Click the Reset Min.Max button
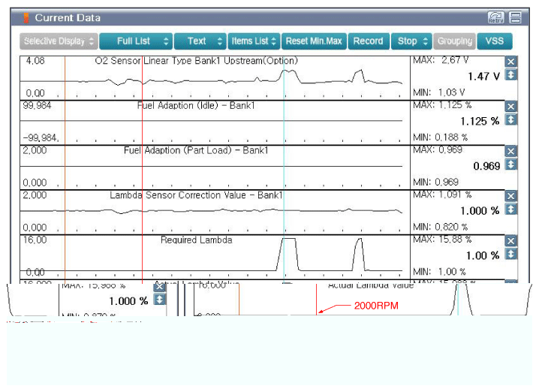 (x=314, y=41)
